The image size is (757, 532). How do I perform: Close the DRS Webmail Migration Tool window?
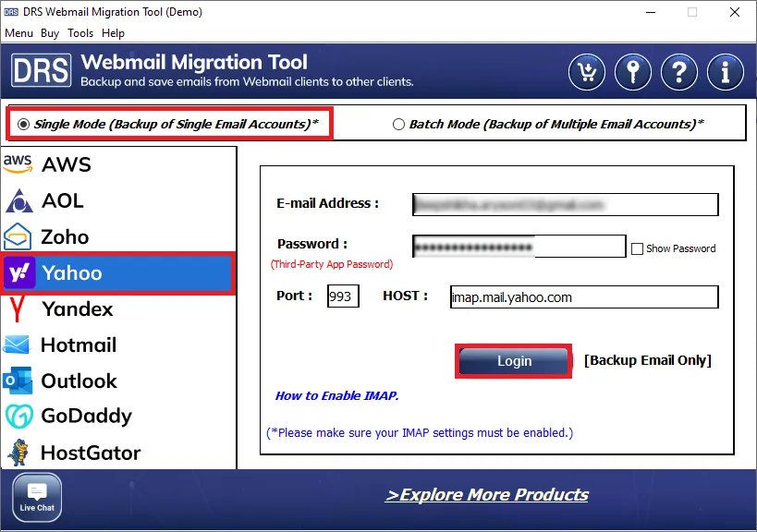[x=734, y=12]
